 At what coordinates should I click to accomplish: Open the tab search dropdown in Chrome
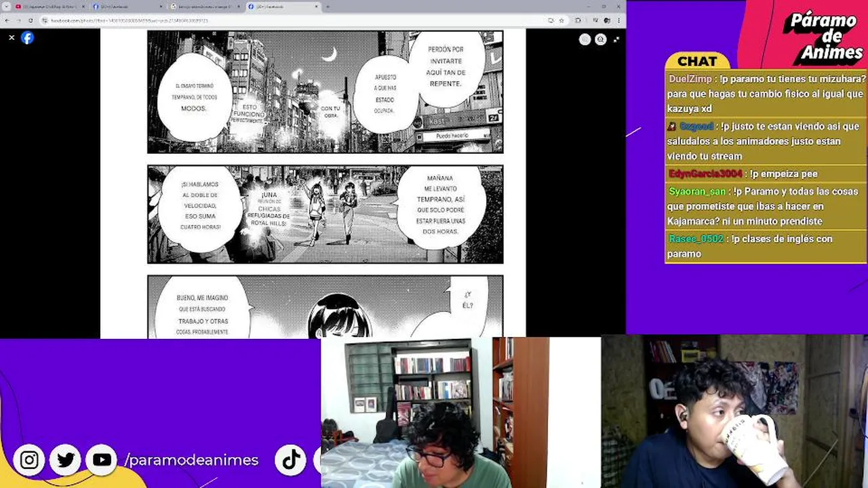click(7, 7)
